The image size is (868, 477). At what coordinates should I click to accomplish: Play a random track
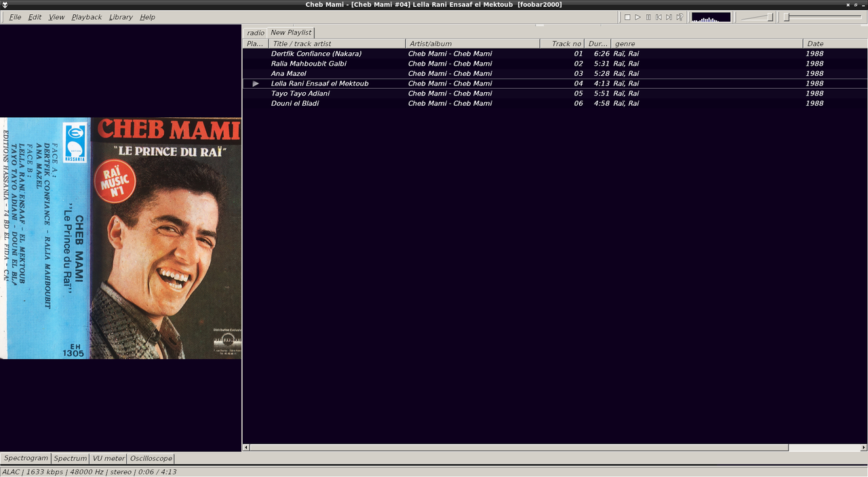[x=679, y=17]
